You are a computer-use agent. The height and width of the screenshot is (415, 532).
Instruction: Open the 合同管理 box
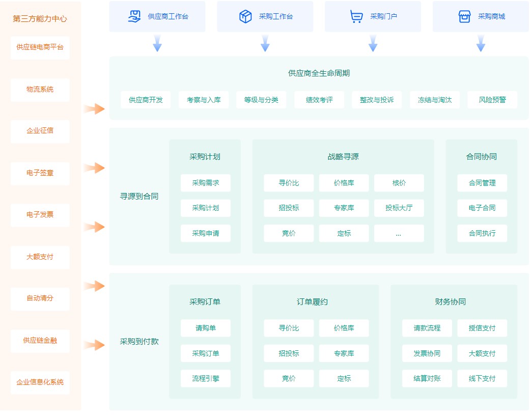[x=482, y=183]
